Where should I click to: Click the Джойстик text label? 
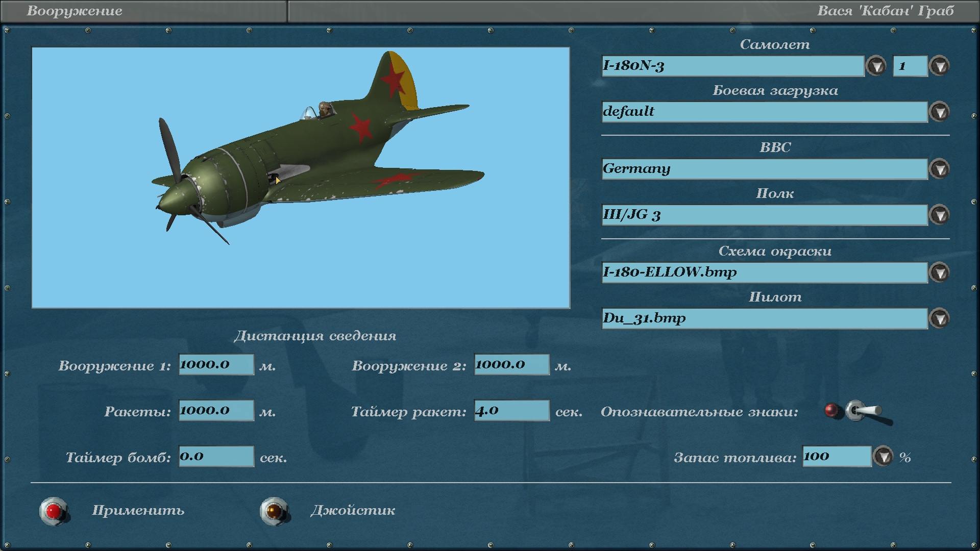353,511
